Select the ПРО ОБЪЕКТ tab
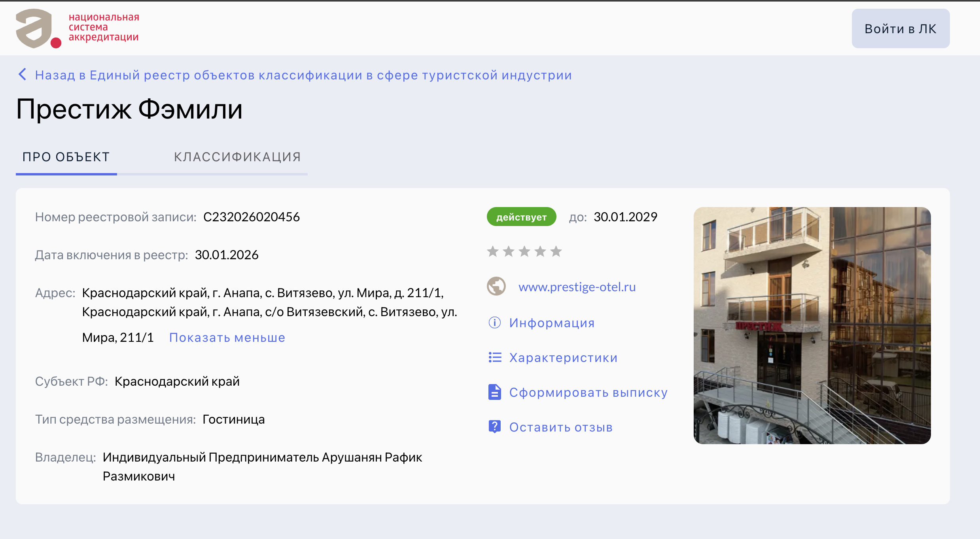980x539 pixels. (x=66, y=157)
